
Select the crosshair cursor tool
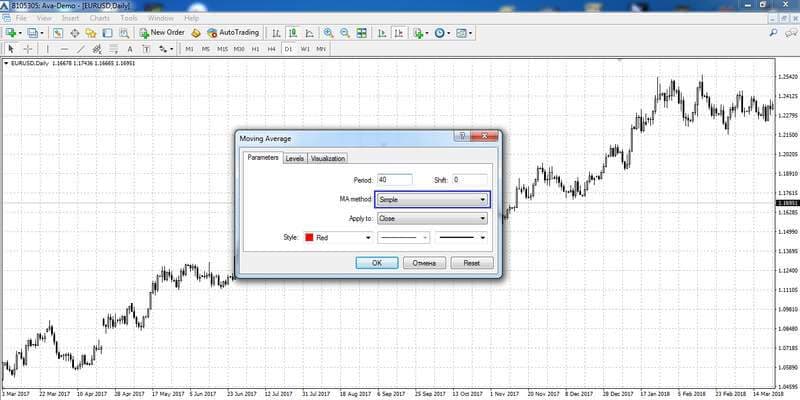[28, 49]
